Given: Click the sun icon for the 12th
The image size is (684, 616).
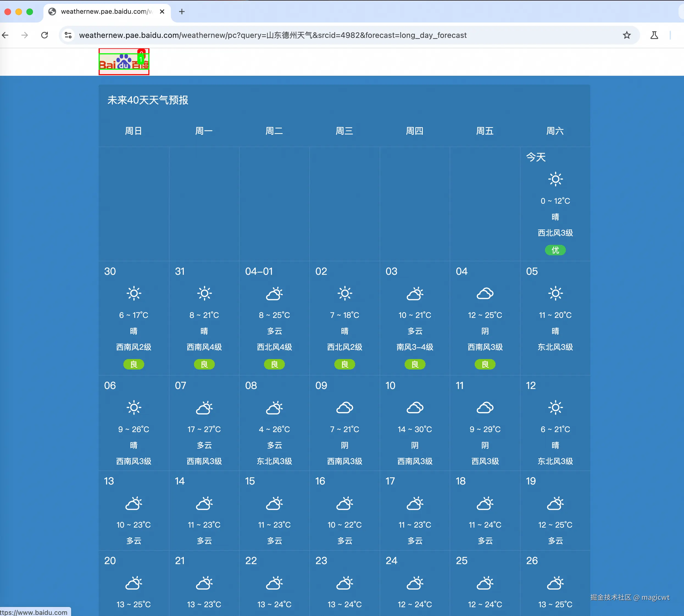Looking at the screenshot, I should 555,407.
